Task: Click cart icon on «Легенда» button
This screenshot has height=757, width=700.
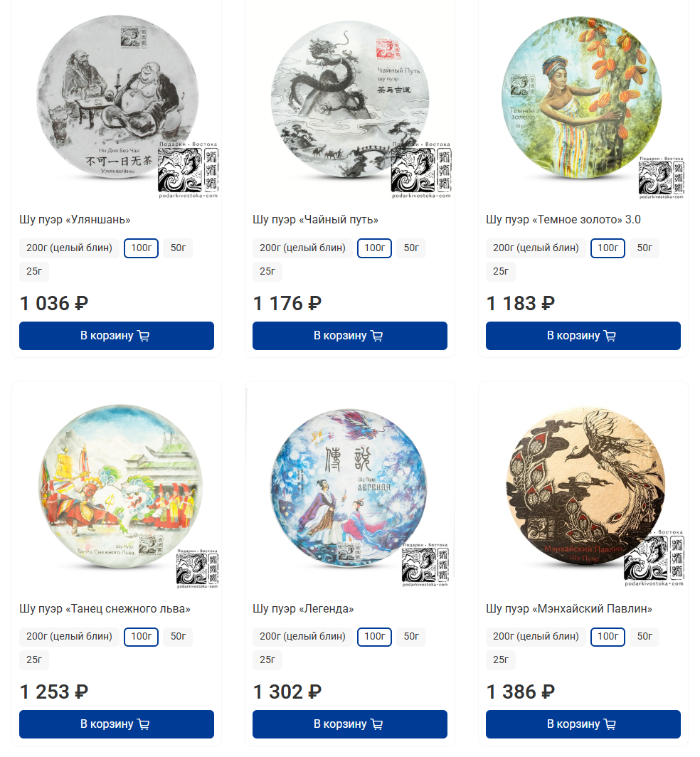Action: tap(376, 724)
